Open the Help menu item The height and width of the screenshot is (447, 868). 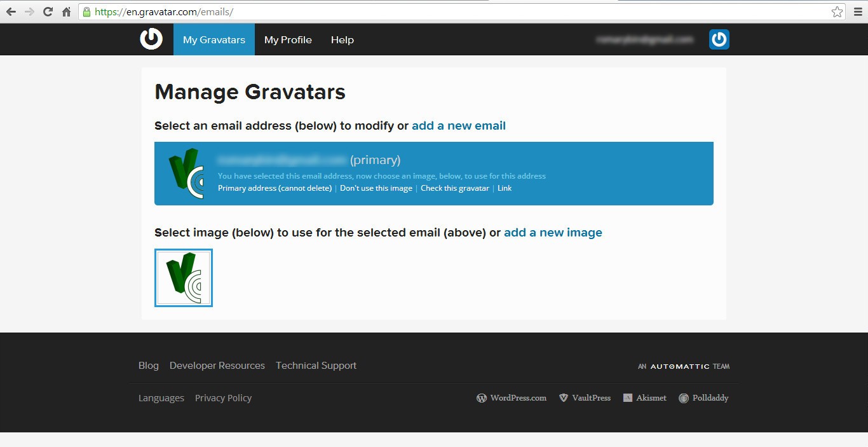(x=342, y=39)
